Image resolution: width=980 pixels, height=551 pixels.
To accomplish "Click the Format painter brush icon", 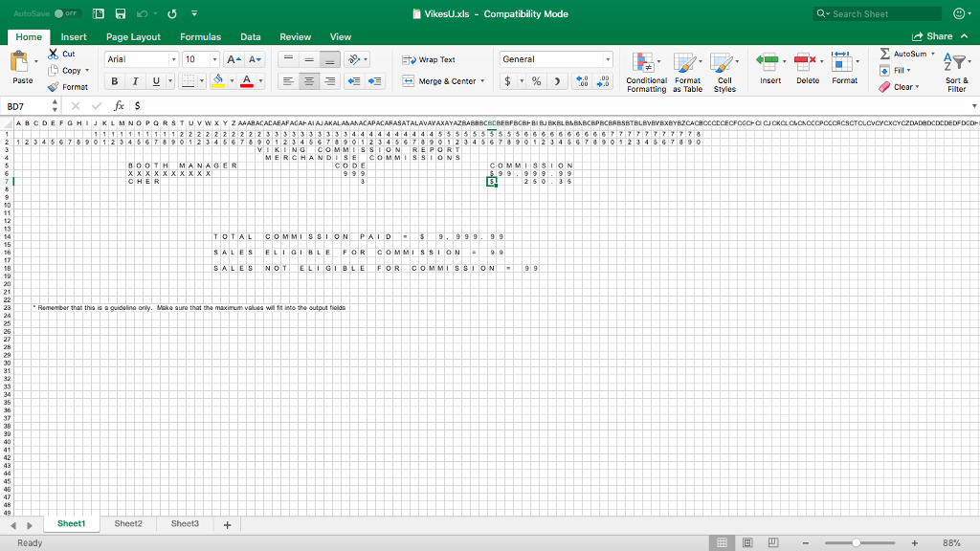I will point(54,87).
